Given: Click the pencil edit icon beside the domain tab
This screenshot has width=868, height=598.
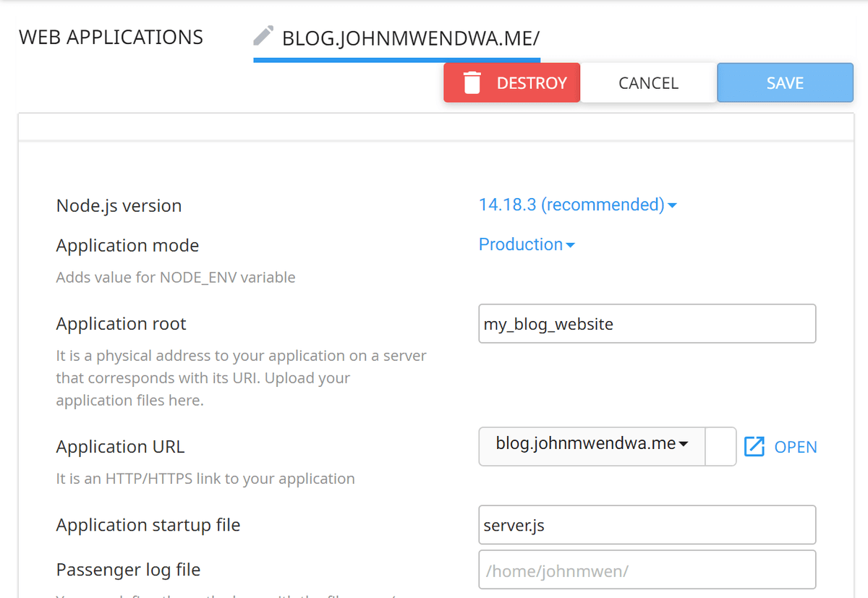Looking at the screenshot, I should click(263, 35).
